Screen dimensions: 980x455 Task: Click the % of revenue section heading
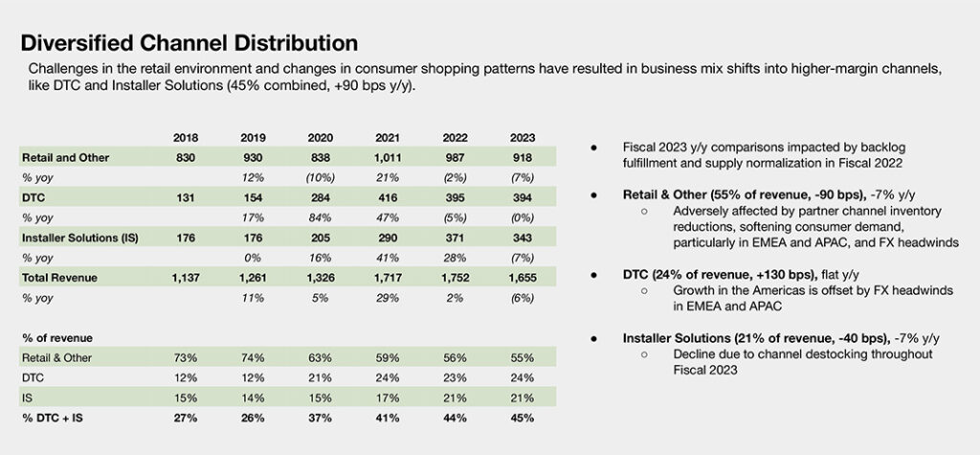tap(57, 338)
